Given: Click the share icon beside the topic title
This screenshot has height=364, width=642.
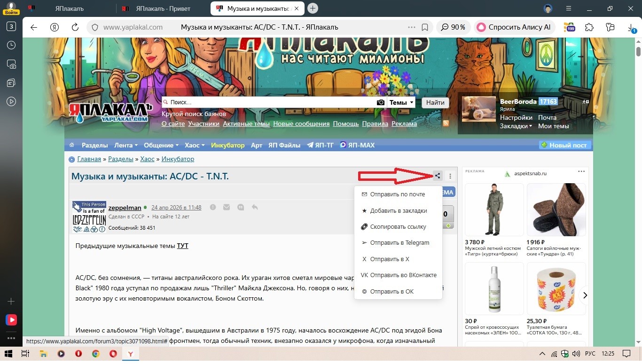Looking at the screenshot, I should click(438, 176).
